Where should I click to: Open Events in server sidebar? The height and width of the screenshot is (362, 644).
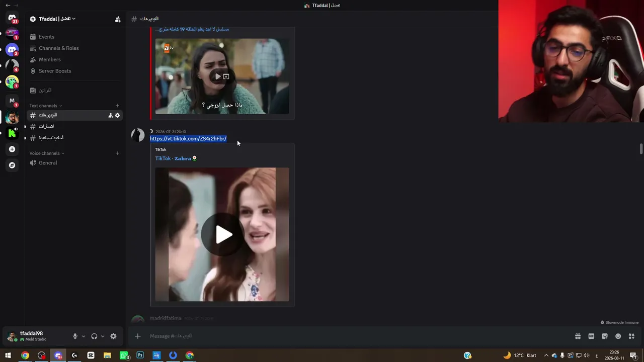tap(74, 37)
